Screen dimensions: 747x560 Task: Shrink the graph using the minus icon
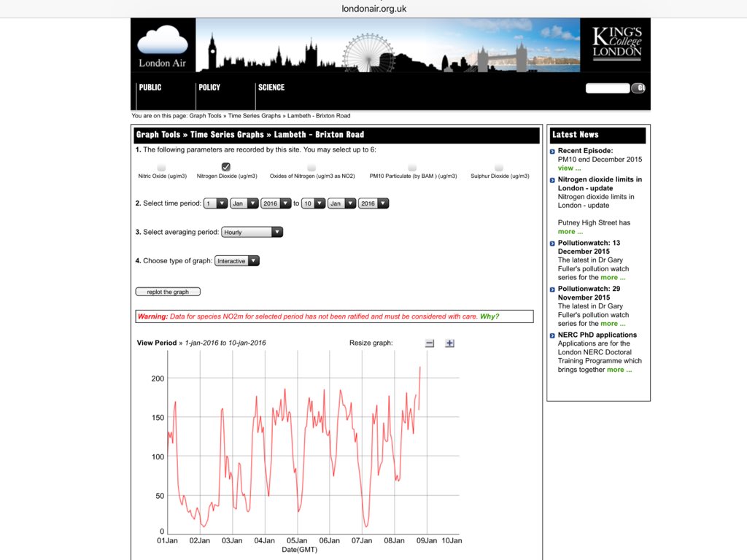429,343
